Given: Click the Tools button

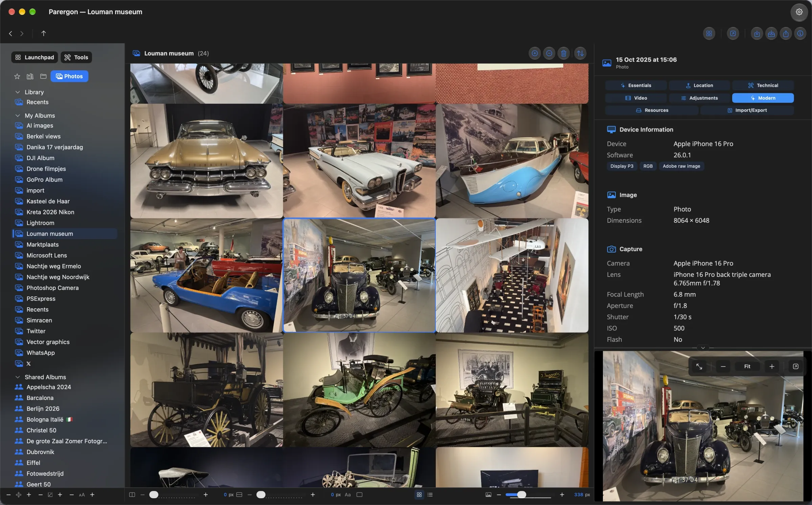Looking at the screenshot, I should [x=76, y=57].
